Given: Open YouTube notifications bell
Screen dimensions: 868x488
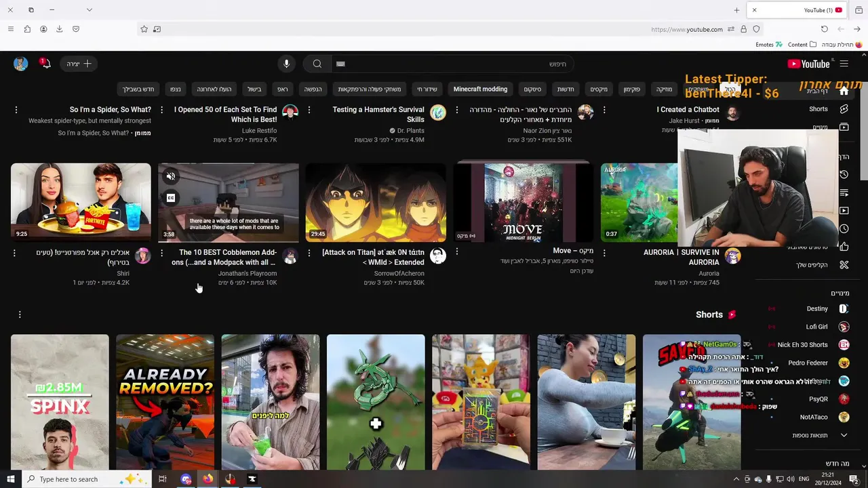Looking at the screenshot, I should tap(45, 64).
